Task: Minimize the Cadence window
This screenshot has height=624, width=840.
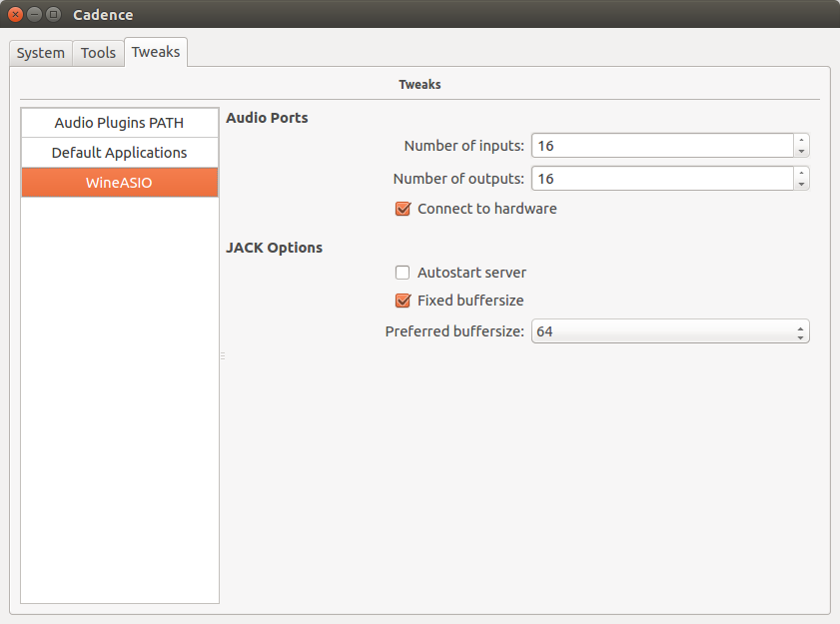Action: [34, 14]
